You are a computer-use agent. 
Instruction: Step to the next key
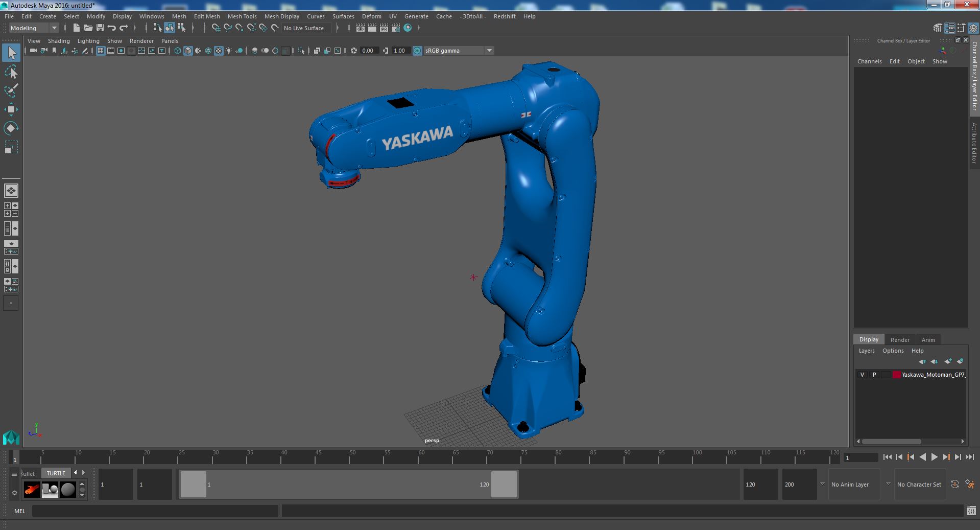[946, 457]
